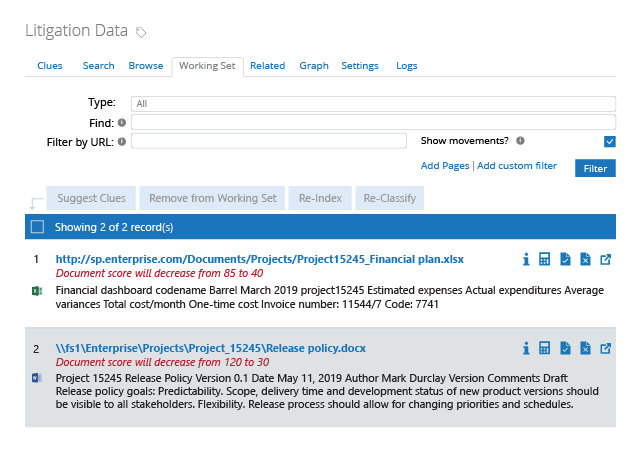The width and height of the screenshot is (640, 450).
Task: Open Release policy.docx via external link icon
Action: click(x=605, y=348)
